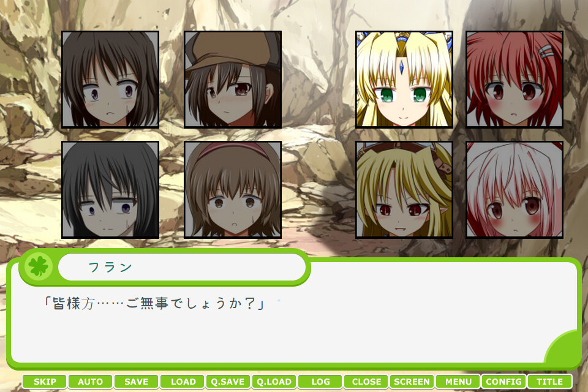This screenshot has width=588, height=392.
Task: Select the dark-haired girl top-left portrait
Action: (x=110, y=80)
